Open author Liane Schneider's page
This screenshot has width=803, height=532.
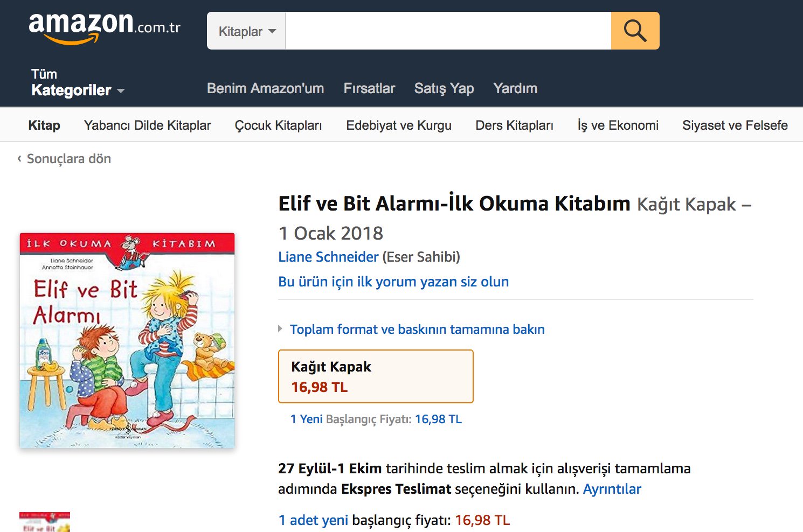[x=328, y=257]
